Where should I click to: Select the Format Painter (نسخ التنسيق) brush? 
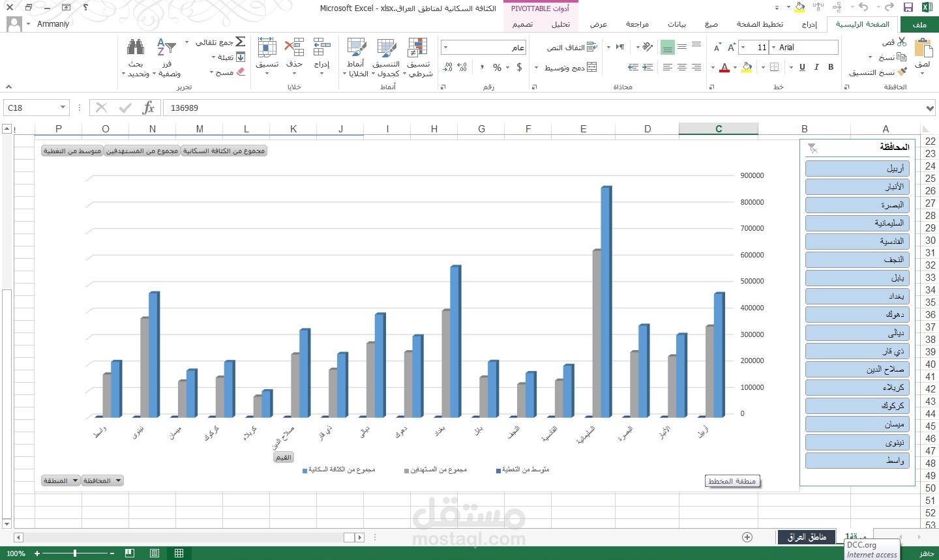pos(902,72)
